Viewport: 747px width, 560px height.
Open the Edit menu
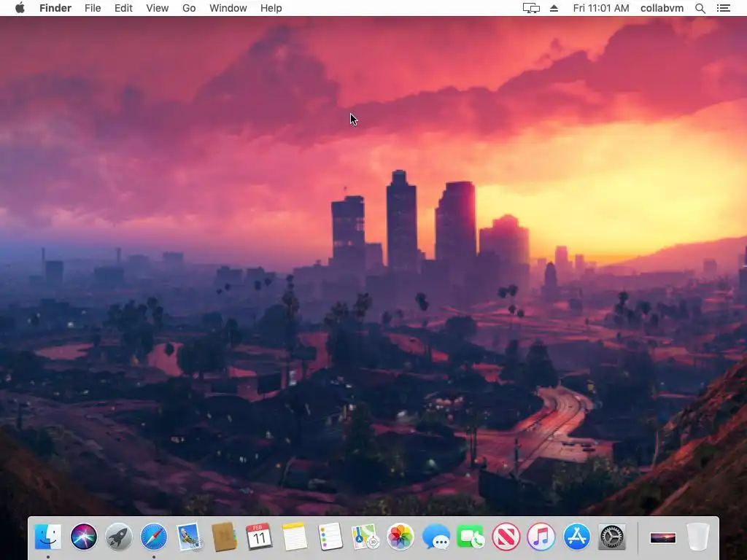tap(123, 8)
